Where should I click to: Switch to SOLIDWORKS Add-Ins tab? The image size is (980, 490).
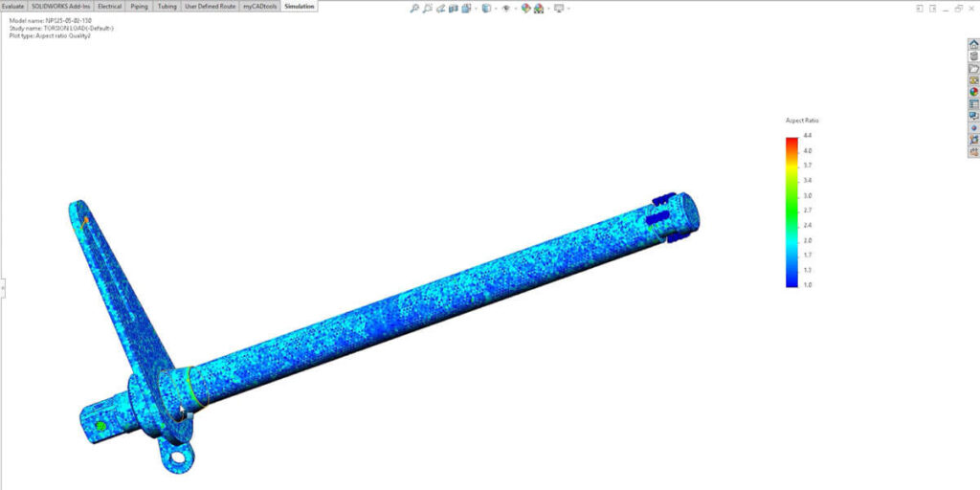(x=60, y=7)
